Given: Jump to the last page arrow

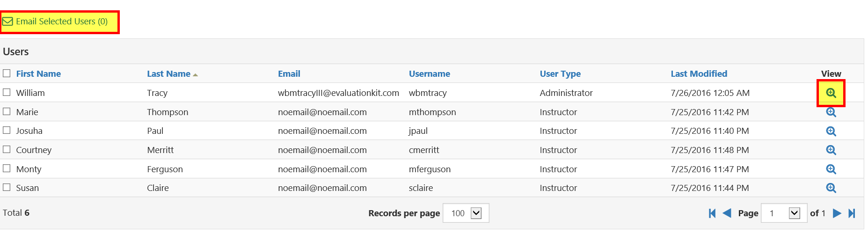Looking at the screenshot, I should [852, 213].
